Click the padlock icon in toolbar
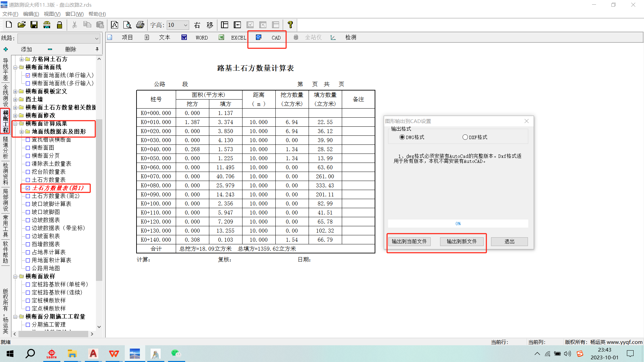This screenshot has width=644, height=362. [x=59, y=25]
